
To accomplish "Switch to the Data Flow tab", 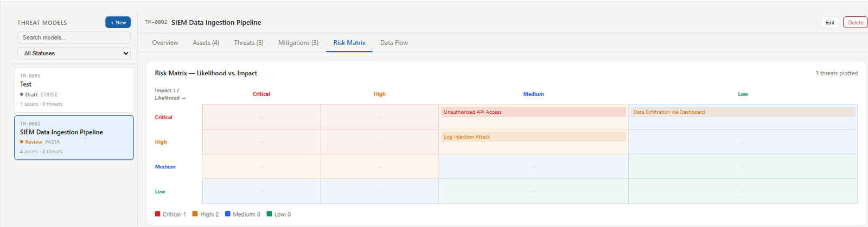I will [x=394, y=43].
